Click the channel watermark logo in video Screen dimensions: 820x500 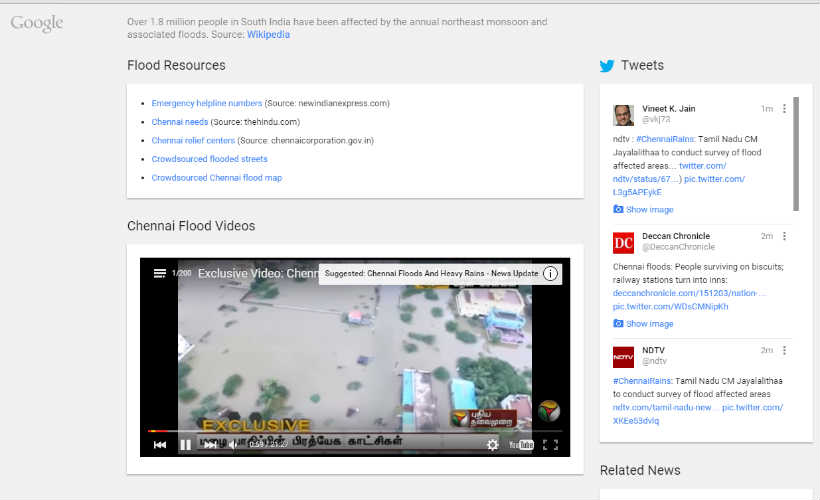(549, 411)
